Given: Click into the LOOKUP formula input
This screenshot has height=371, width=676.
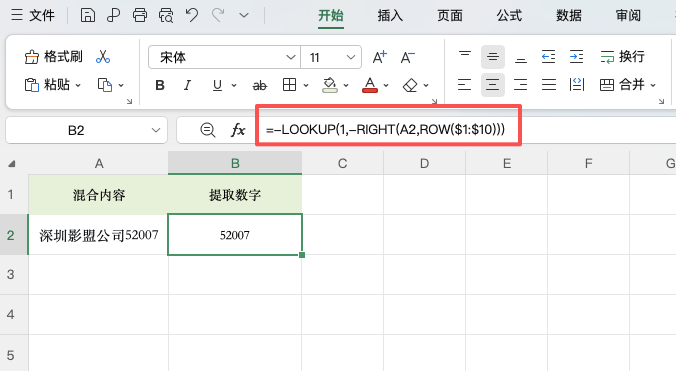Looking at the screenshot, I should click(385, 129).
